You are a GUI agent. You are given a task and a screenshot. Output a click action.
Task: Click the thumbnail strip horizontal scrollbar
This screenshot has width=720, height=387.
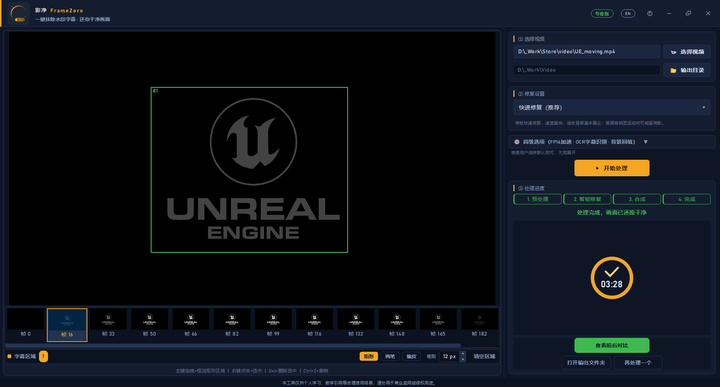tap(233, 345)
